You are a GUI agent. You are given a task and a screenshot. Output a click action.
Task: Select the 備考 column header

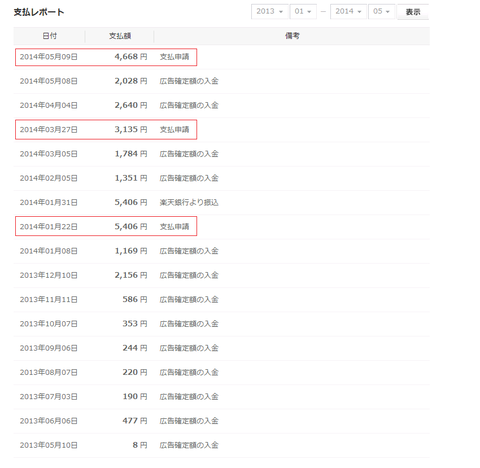coord(292,36)
